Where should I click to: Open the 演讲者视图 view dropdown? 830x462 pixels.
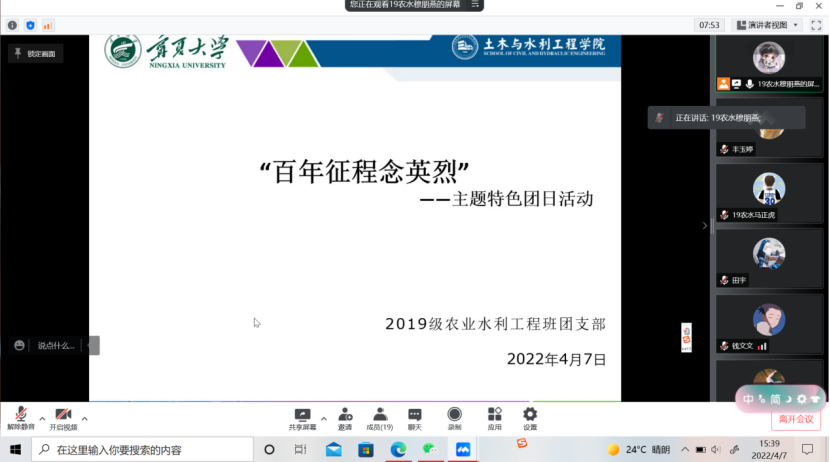click(x=768, y=25)
